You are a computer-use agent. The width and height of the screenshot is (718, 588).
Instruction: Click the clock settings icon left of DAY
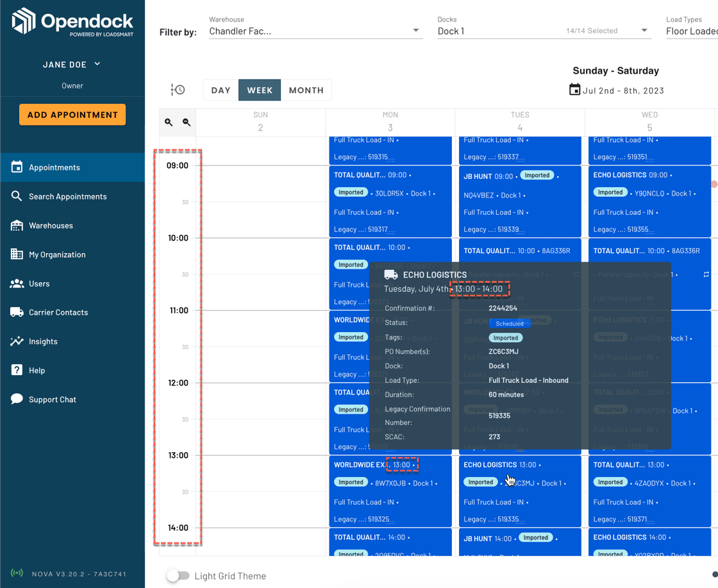click(178, 90)
